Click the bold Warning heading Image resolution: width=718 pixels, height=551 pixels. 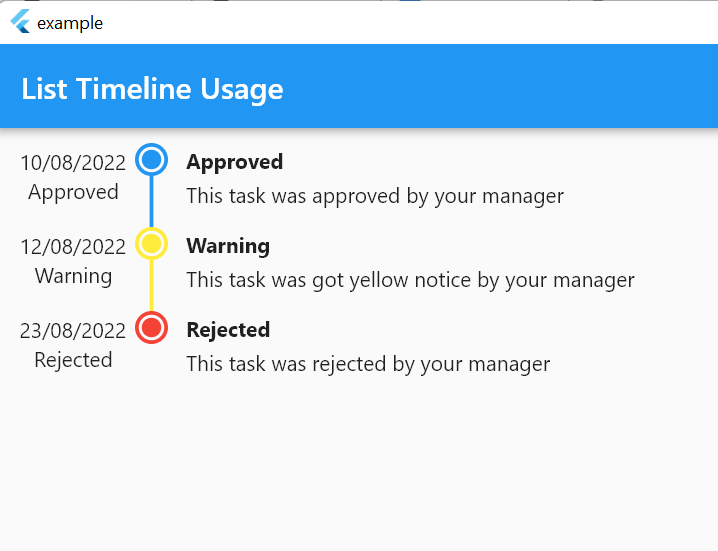(228, 246)
